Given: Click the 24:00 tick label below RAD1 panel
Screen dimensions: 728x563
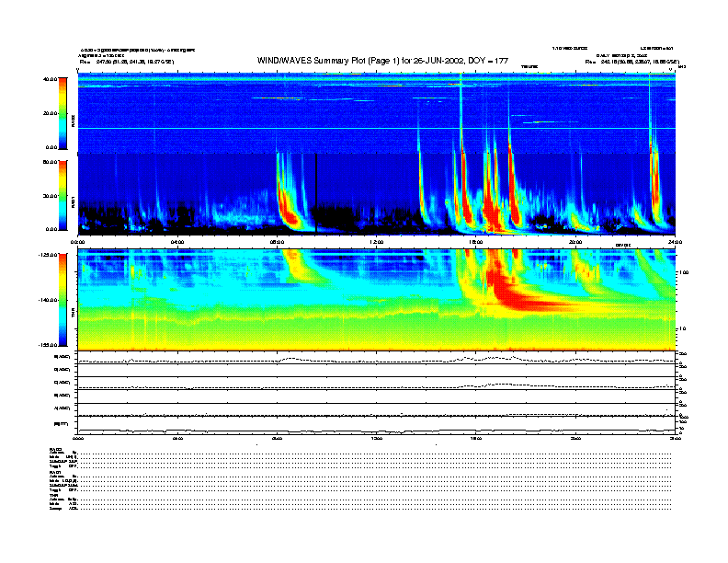Looking at the screenshot, I should (673, 243).
